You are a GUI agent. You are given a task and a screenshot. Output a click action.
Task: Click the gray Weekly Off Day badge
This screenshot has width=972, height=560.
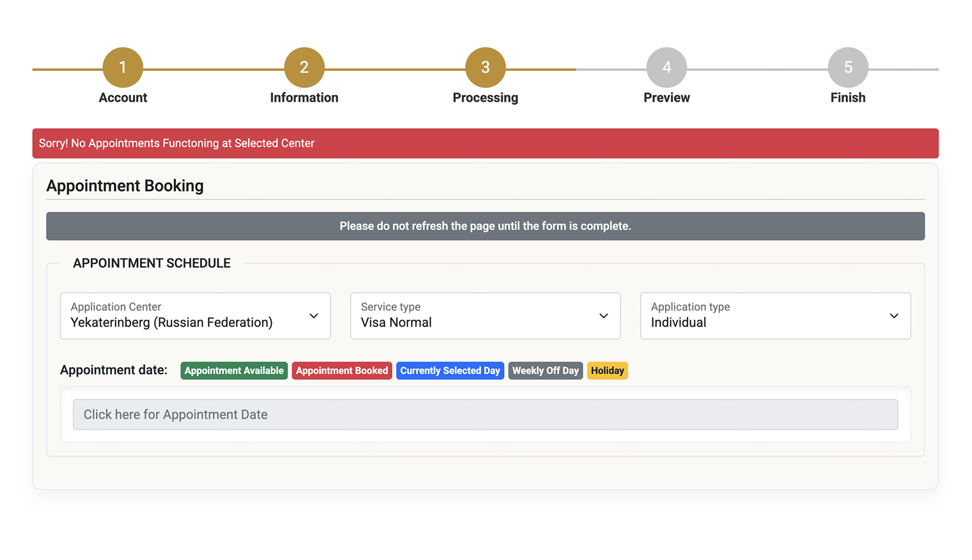pos(545,371)
